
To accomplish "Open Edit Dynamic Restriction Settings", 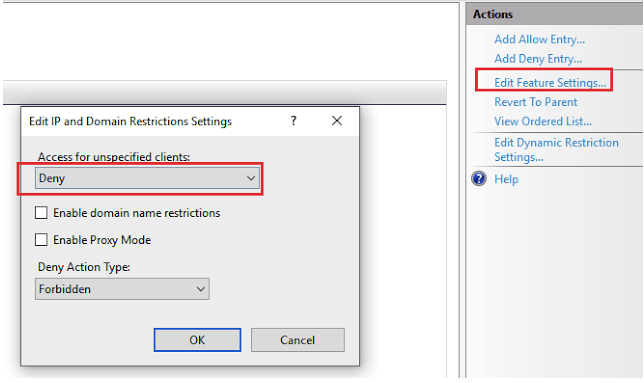I will (x=556, y=150).
